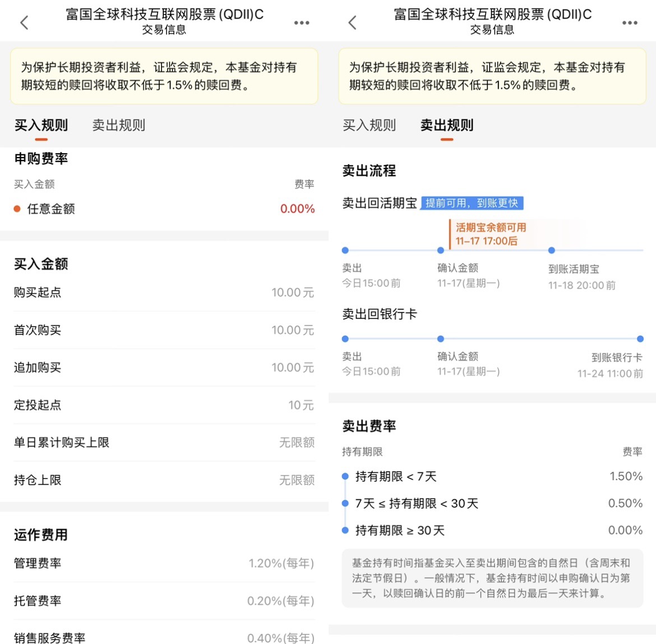Select 买入规则 tab on right screen
This screenshot has height=644, width=656.
[369, 125]
